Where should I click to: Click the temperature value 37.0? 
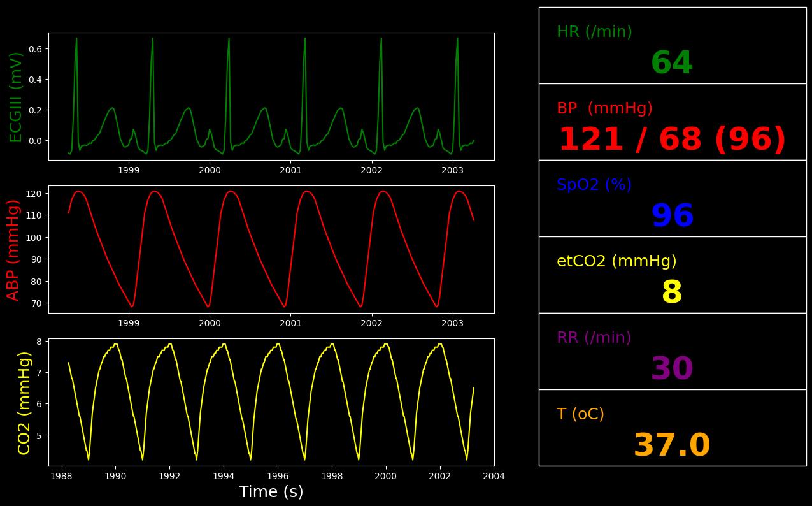[x=671, y=446]
